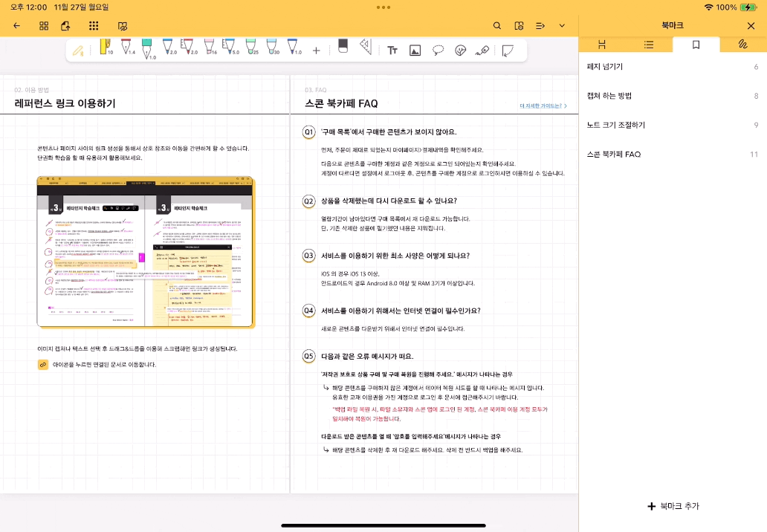Select the Eraser tool

pos(343,47)
